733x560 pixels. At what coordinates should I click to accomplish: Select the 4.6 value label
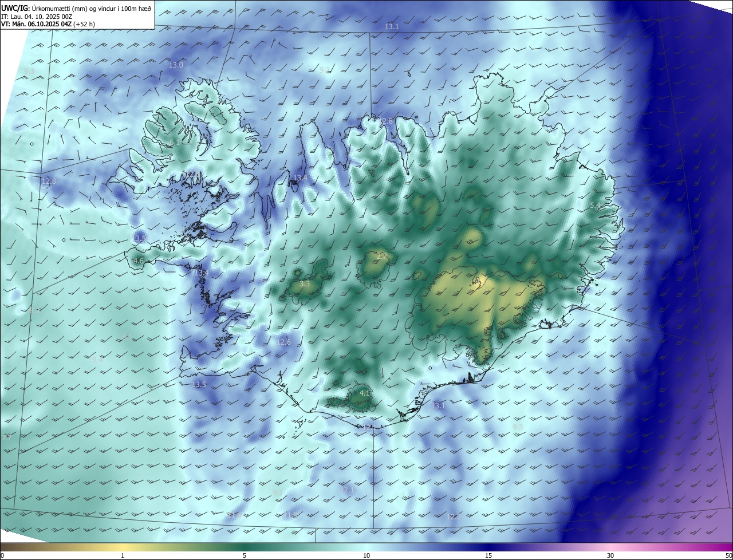coord(139,261)
